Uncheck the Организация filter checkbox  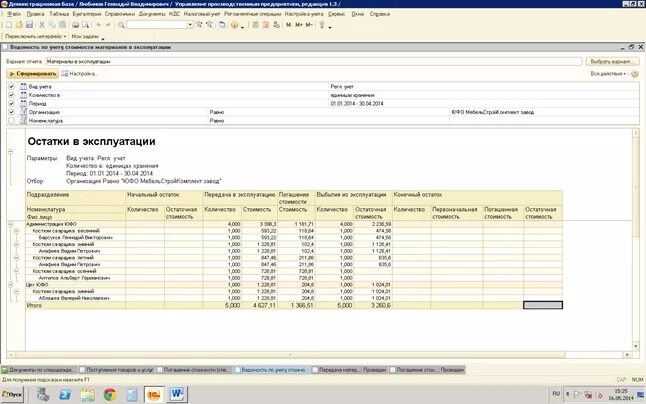[12, 112]
